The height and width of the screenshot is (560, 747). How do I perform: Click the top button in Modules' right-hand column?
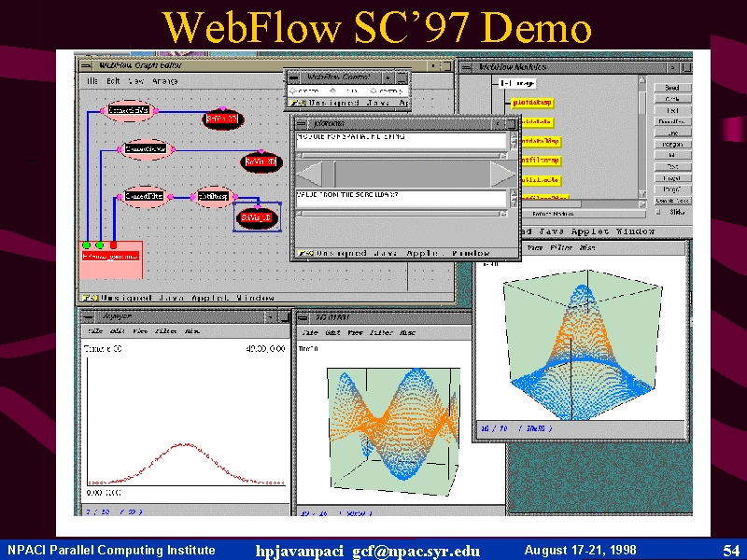(x=672, y=88)
